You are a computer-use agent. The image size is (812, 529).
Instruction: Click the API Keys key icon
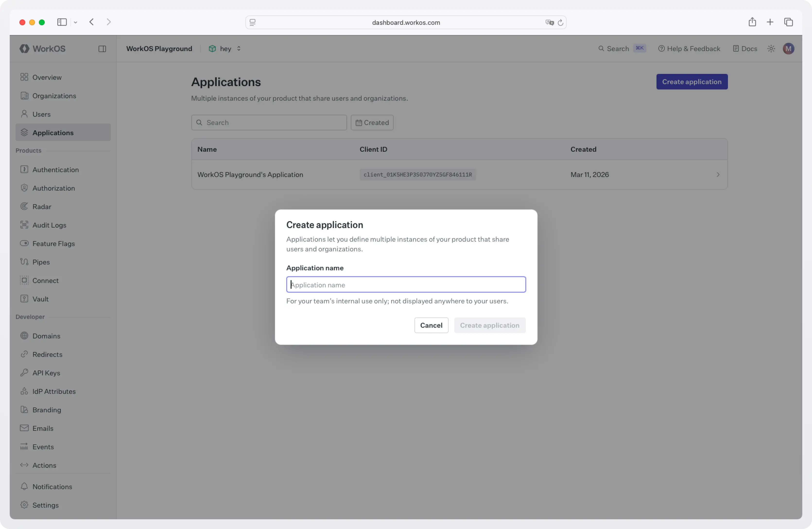point(24,372)
